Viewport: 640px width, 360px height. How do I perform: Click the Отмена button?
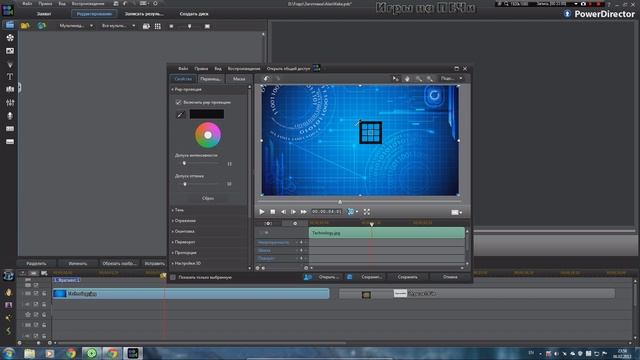click(x=450, y=277)
